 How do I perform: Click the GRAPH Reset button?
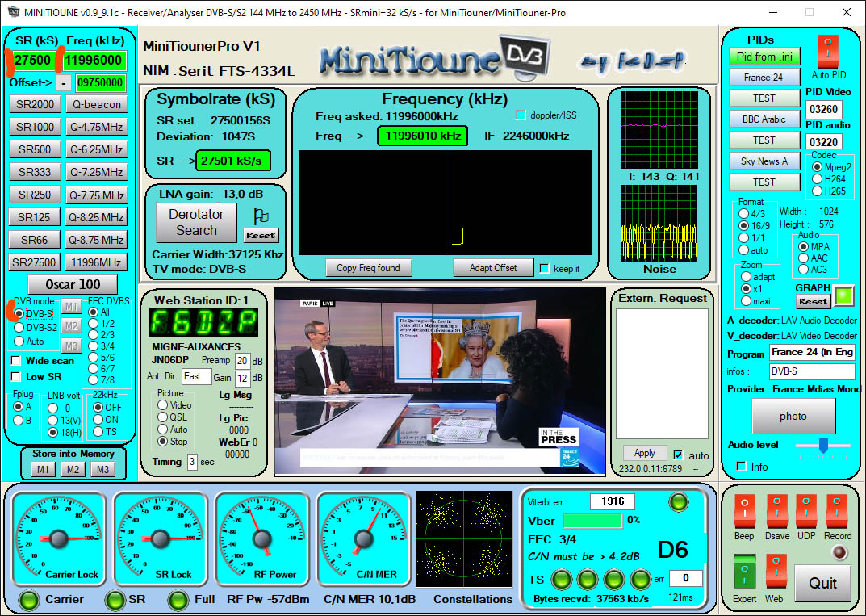(813, 301)
